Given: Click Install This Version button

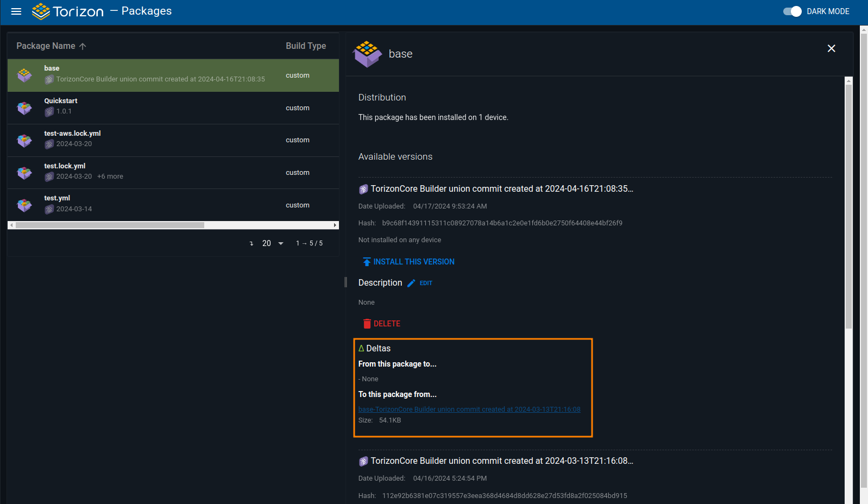Looking at the screenshot, I should tap(413, 262).
